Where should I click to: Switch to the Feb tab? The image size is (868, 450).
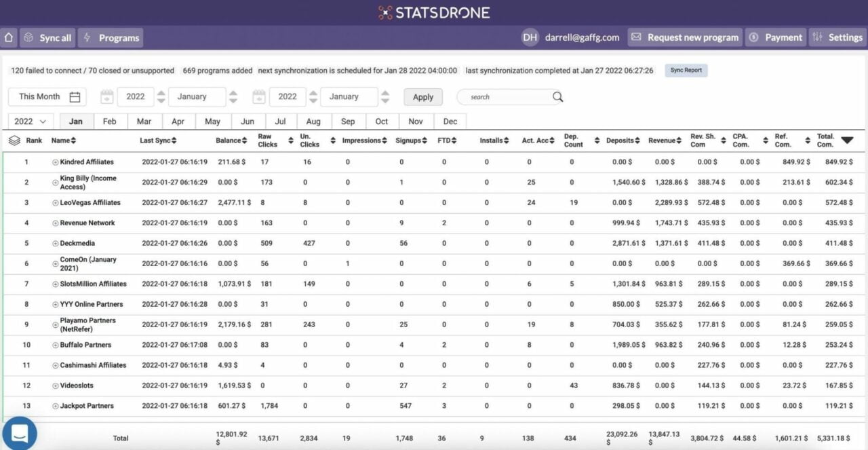click(x=110, y=121)
